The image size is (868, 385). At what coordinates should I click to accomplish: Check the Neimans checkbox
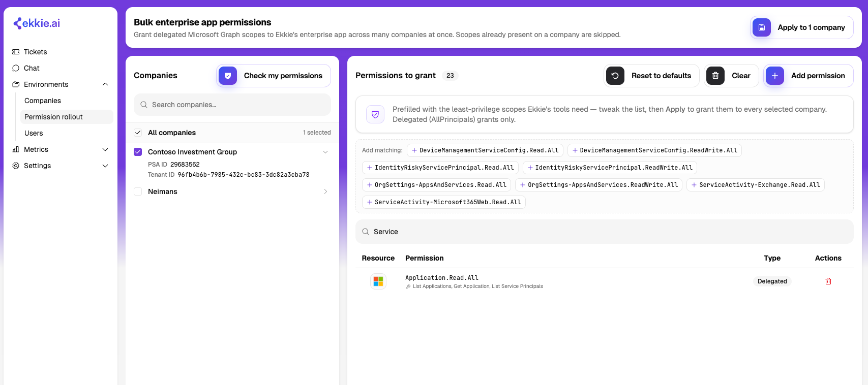point(138,191)
